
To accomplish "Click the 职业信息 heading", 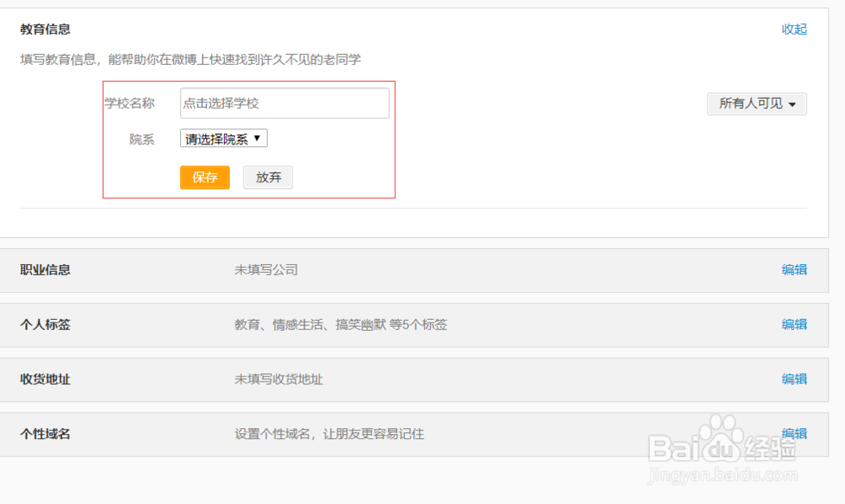I will click(46, 270).
